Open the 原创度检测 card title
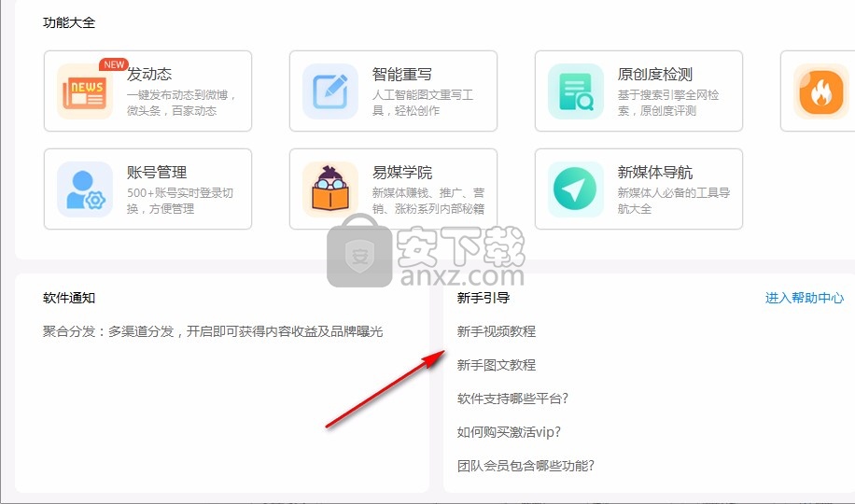The width and height of the screenshot is (855, 504). coord(655,74)
